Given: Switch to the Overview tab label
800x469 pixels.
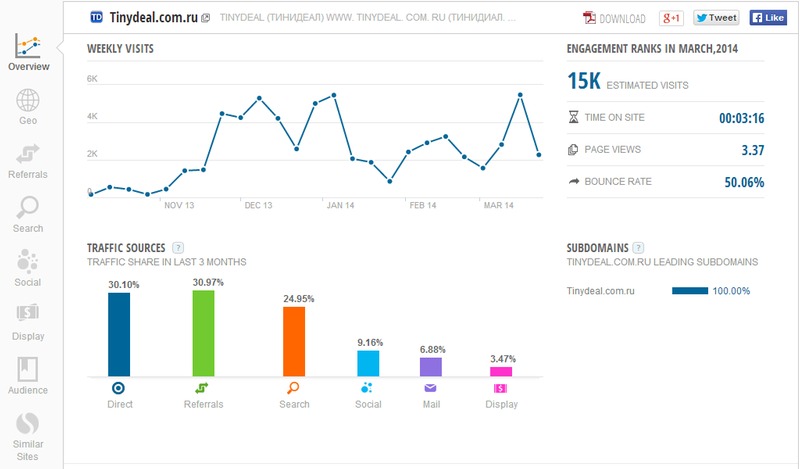Looking at the screenshot, I should click(29, 67).
